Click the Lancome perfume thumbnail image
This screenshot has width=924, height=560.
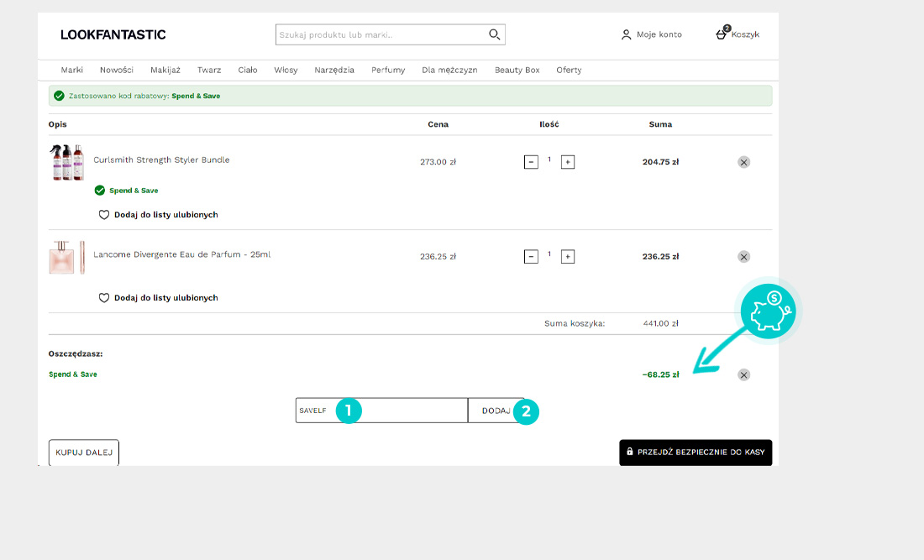(x=66, y=257)
